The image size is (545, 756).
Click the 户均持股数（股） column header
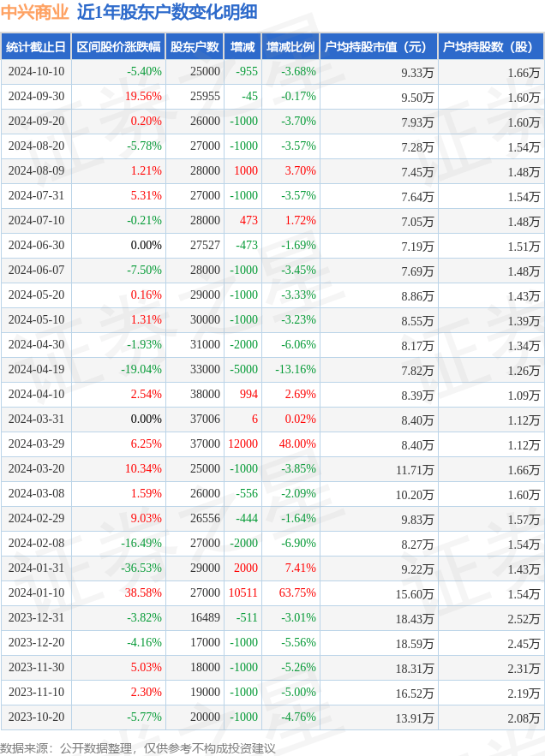pyautogui.click(x=490, y=47)
